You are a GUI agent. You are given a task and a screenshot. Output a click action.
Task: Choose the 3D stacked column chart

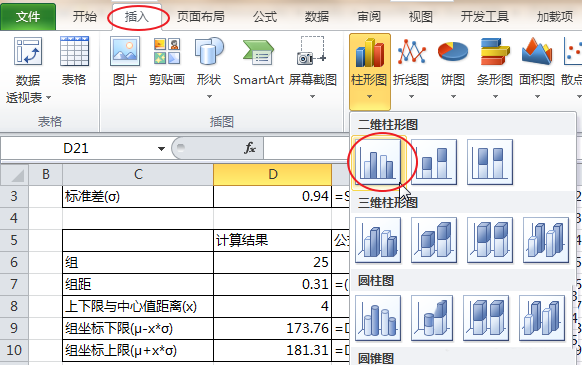pos(434,240)
